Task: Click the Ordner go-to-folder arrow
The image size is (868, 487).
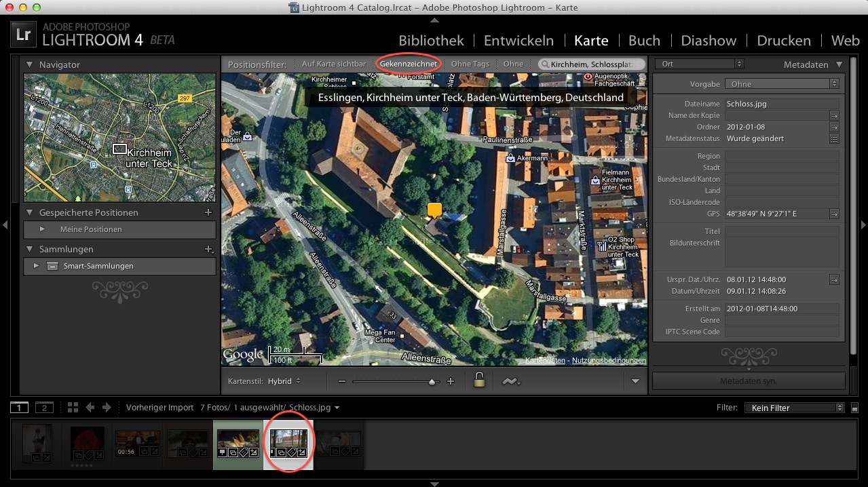Action: coord(835,128)
